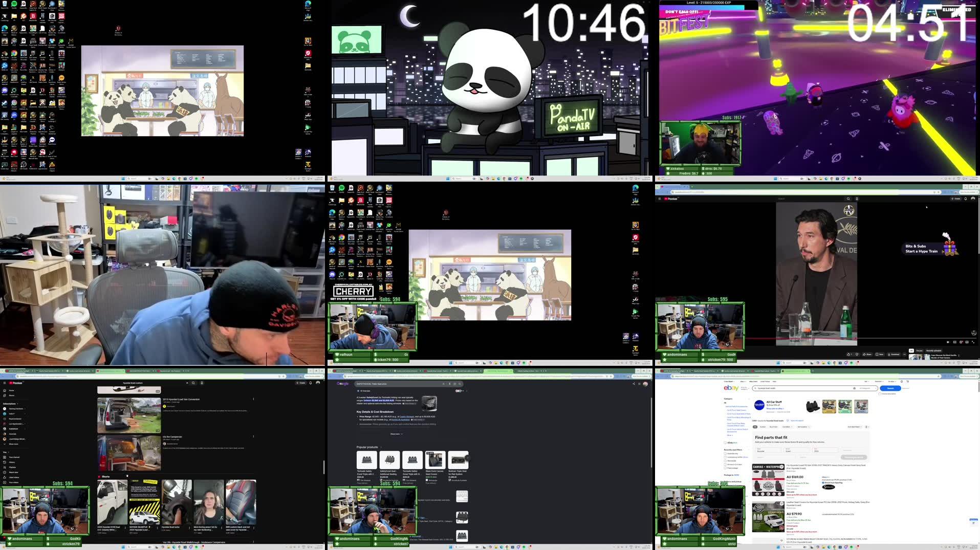Enable Arrives in 2-4 days filter
The width and height of the screenshot is (980, 550).
click(725, 465)
